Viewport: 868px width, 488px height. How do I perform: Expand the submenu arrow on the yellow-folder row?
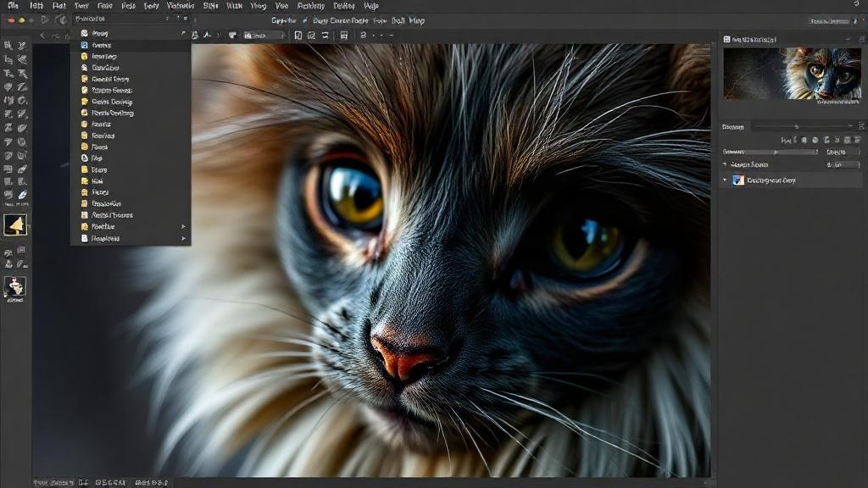point(183,226)
